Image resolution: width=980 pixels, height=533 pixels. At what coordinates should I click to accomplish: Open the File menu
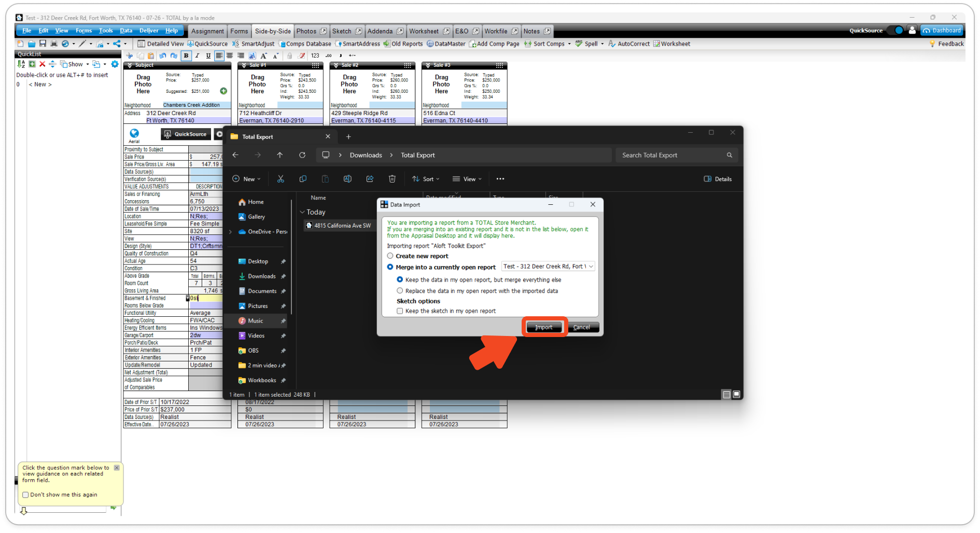click(x=26, y=31)
